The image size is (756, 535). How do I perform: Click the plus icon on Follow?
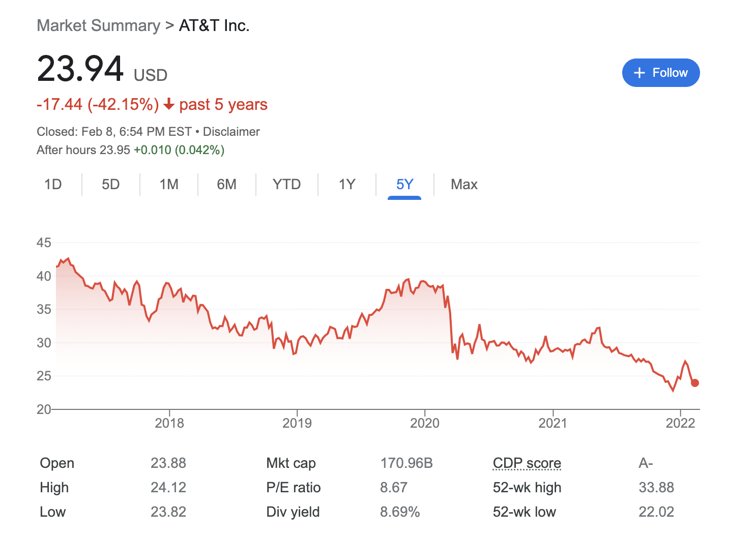639,73
